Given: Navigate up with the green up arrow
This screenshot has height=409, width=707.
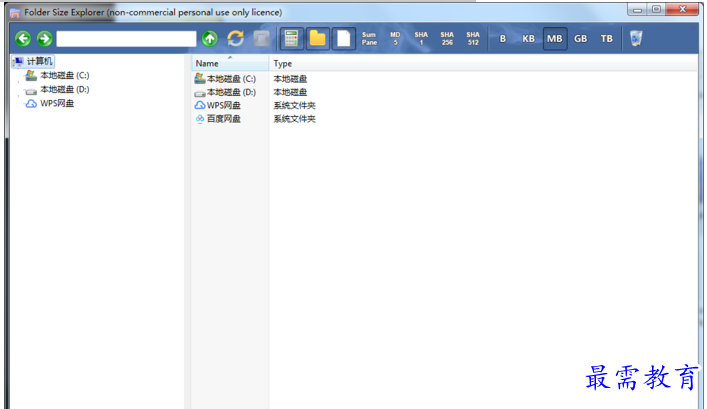Looking at the screenshot, I should [210, 39].
